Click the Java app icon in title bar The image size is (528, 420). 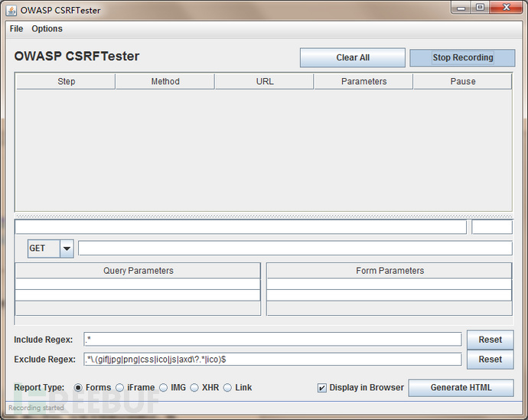point(11,11)
